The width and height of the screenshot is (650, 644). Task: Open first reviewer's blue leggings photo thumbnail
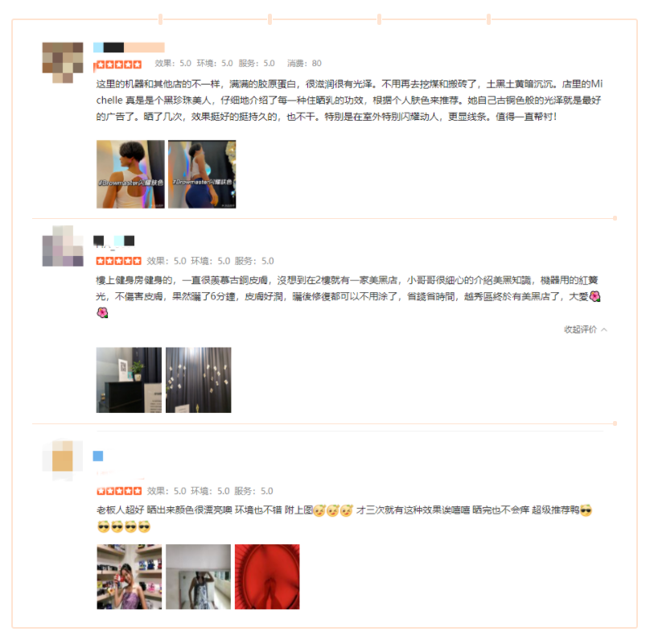click(202, 174)
